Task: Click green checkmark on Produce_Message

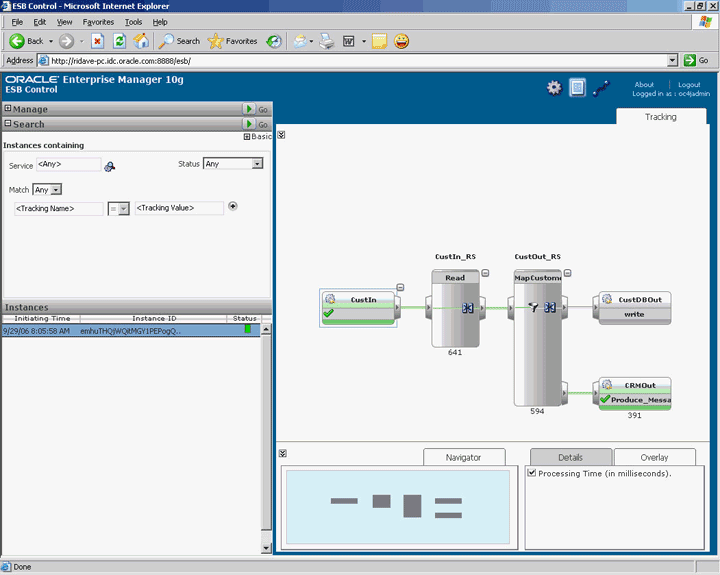Action: tap(605, 399)
